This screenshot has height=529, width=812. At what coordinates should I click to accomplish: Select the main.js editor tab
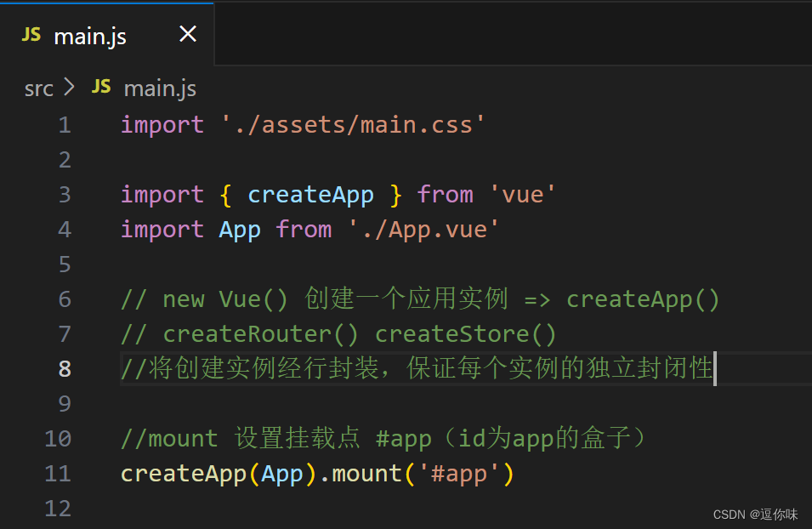point(90,36)
